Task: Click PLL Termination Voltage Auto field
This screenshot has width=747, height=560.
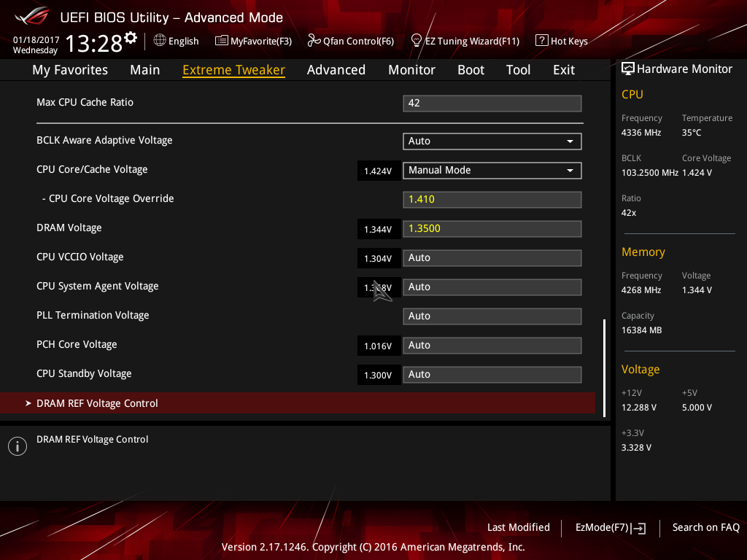Action: pyautogui.click(x=492, y=316)
